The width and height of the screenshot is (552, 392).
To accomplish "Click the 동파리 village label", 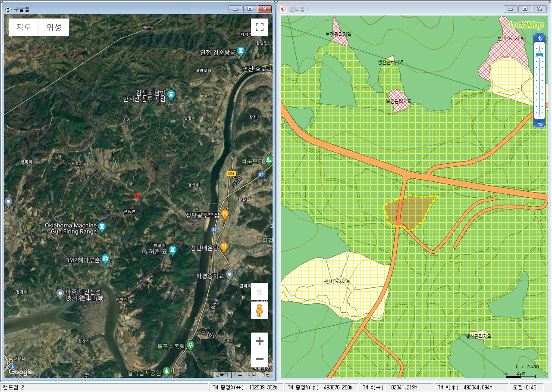I will [122, 299].
